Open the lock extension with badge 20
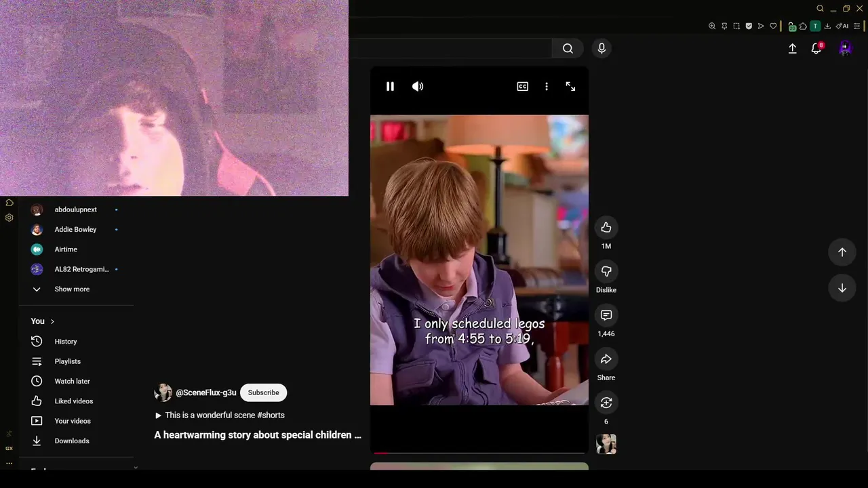The image size is (868, 488). (x=791, y=26)
